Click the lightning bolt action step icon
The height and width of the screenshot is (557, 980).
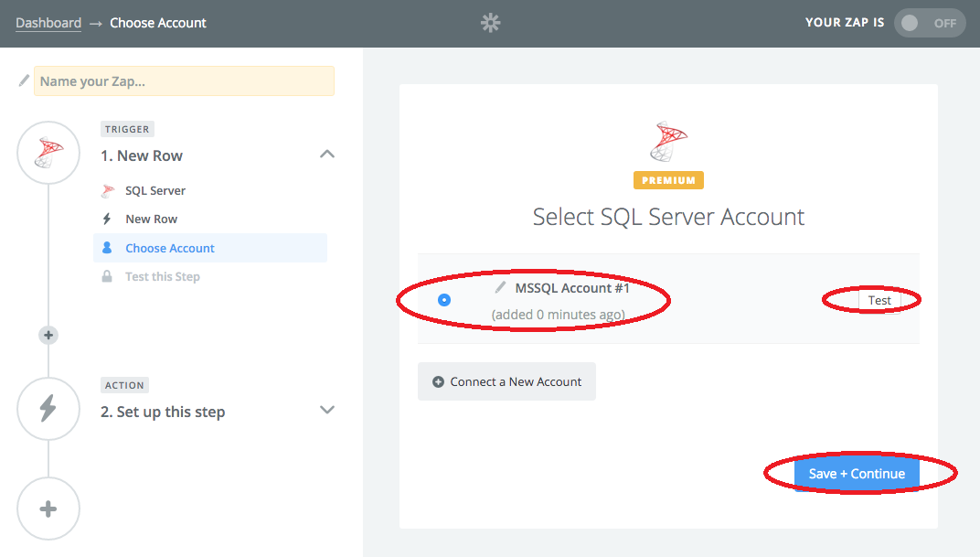coord(48,409)
